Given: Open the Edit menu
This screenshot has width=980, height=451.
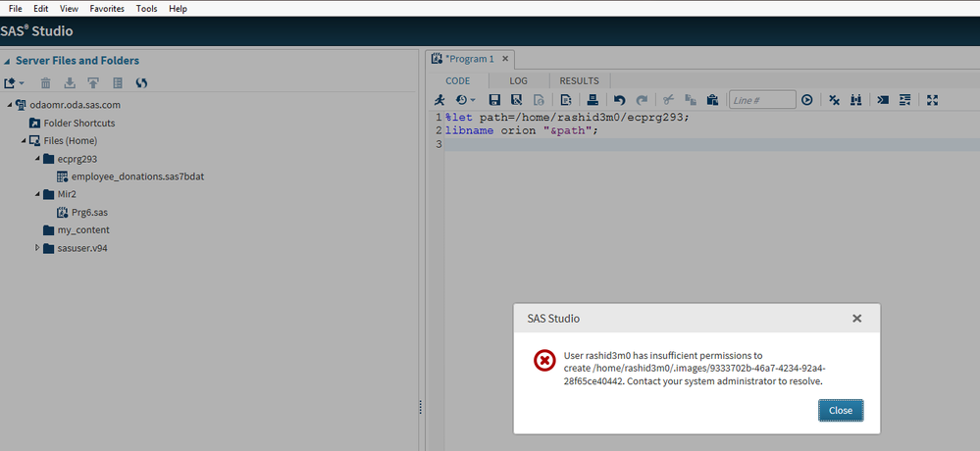Looking at the screenshot, I should [x=40, y=9].
